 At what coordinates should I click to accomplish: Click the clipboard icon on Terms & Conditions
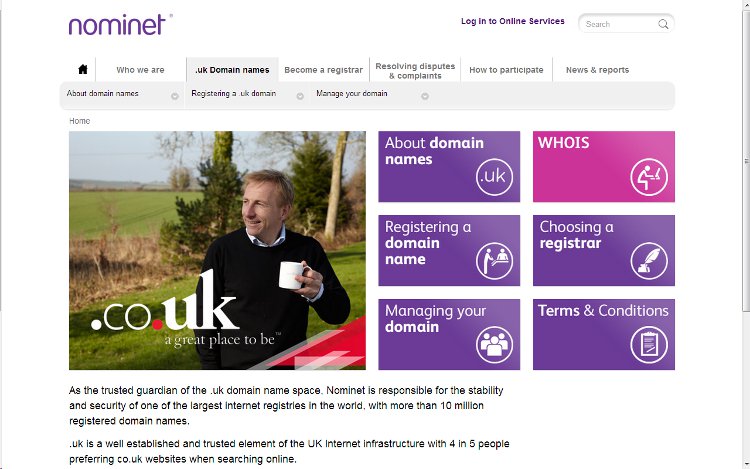click(649, 345)
